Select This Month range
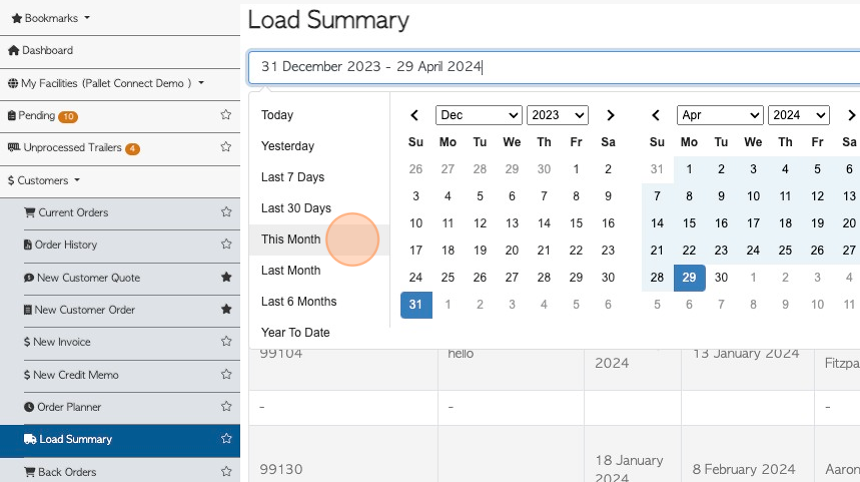 point(319,240)
